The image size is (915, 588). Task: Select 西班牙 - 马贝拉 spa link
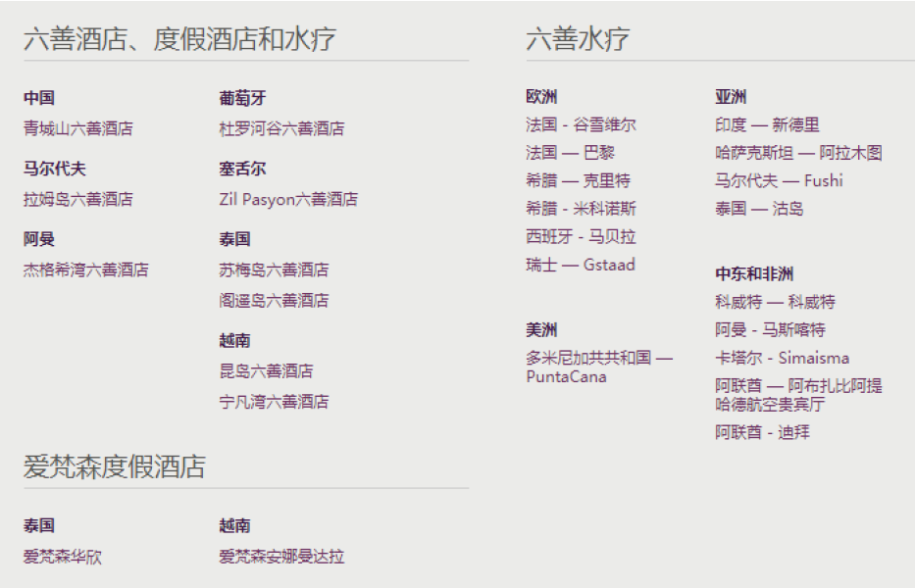581,237
